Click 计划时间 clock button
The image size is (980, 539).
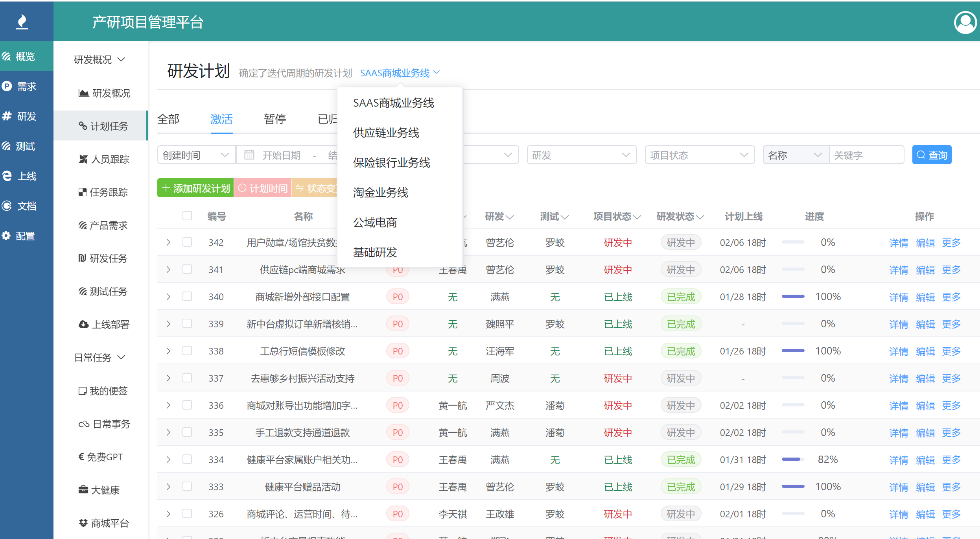(263, 188)
